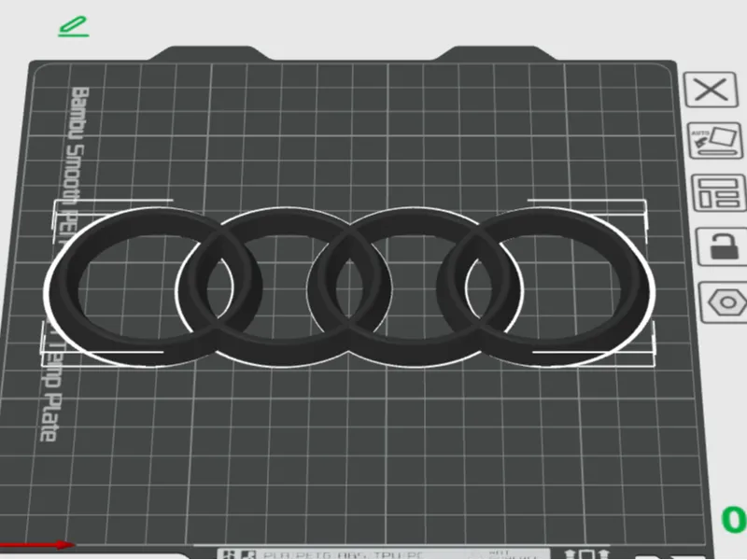Remove all objects with the X plate icon

coord(711,90)
